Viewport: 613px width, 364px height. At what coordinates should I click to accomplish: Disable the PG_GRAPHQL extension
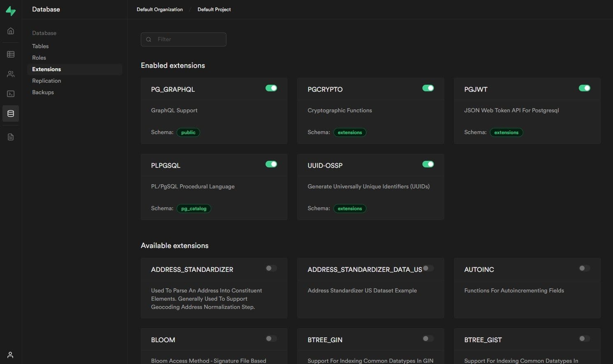(271, 88)
